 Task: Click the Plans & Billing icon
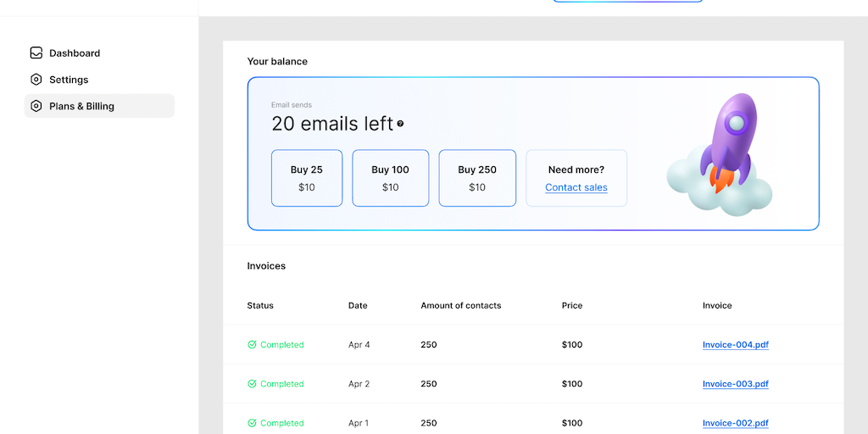36,106
